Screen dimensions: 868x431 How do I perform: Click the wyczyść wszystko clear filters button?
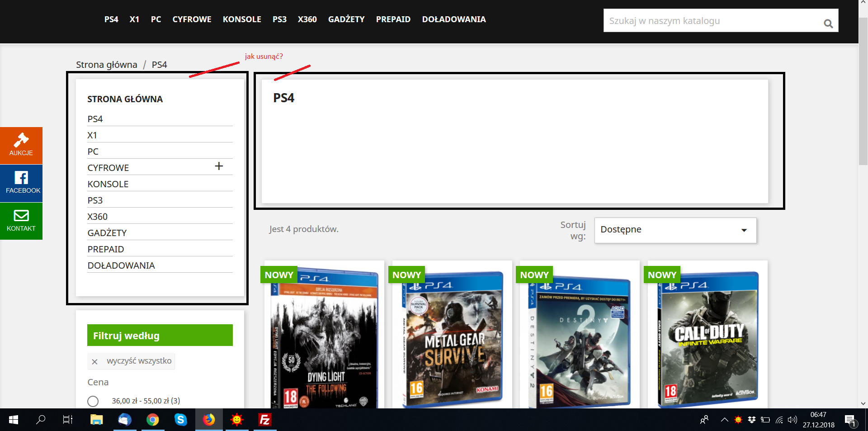point(131,361)
